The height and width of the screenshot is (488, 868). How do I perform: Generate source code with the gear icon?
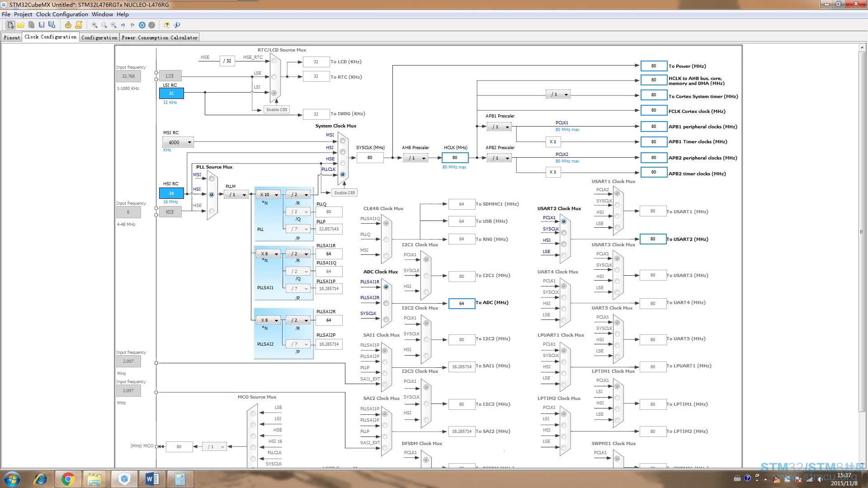pyautogui.click(x=68, y=25)
